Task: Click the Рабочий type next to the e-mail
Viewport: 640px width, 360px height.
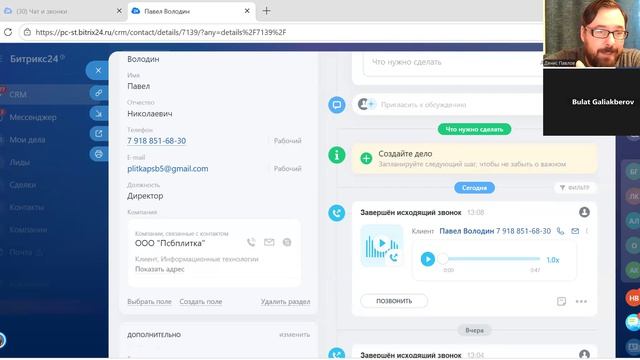Action: [x=288, y=169]
